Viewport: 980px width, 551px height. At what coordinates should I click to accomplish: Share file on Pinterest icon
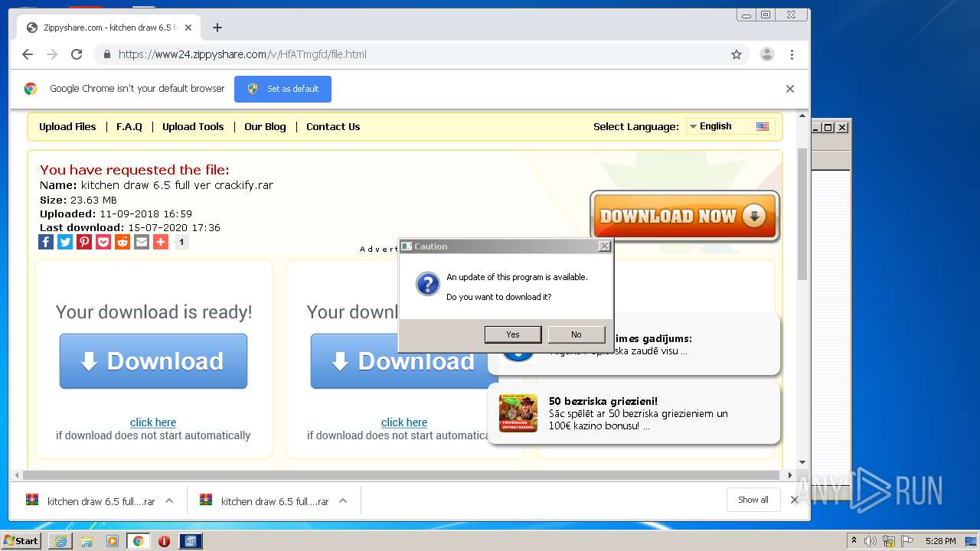(x=84, y=242)
